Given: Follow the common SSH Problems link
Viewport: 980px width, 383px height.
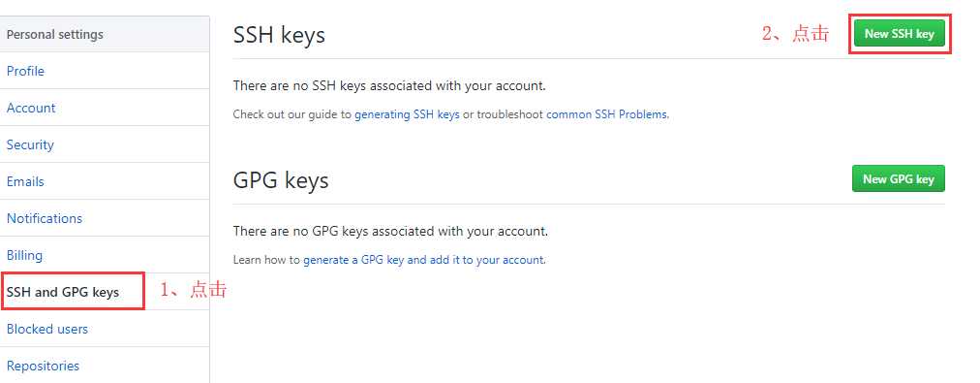Looking at the screenshot, I should pyautogui.click(x=606, y=114).
